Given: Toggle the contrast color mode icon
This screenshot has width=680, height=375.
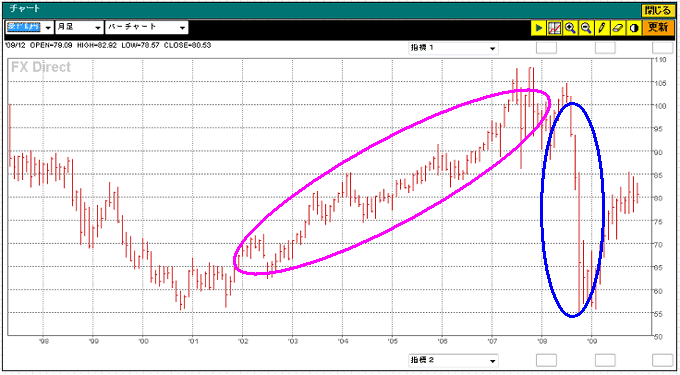Looking at the screenshot, I should pos(634,28).
